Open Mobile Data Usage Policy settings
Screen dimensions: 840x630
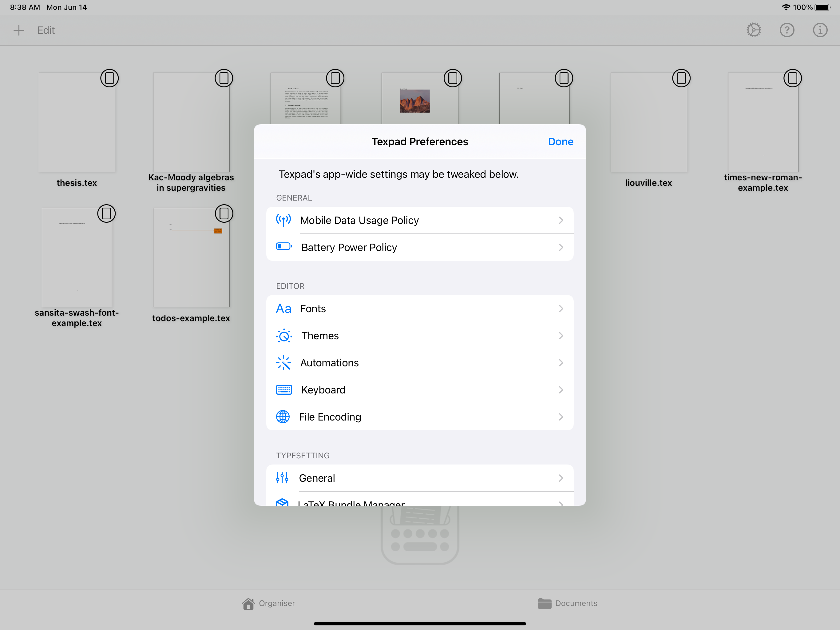click(420, 220)
